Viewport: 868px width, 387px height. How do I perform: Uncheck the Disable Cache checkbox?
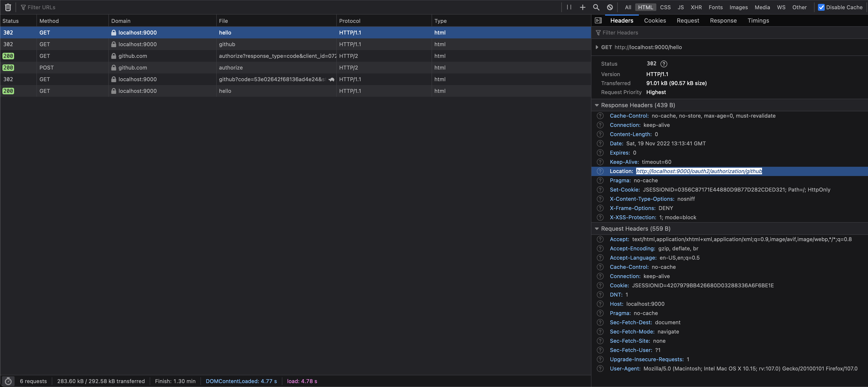tap(821, 7)
